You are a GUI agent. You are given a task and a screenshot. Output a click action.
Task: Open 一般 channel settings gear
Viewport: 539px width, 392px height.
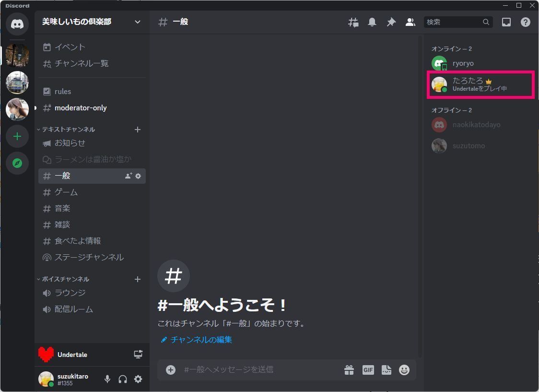pyautogui.click(x=138, y=176)
